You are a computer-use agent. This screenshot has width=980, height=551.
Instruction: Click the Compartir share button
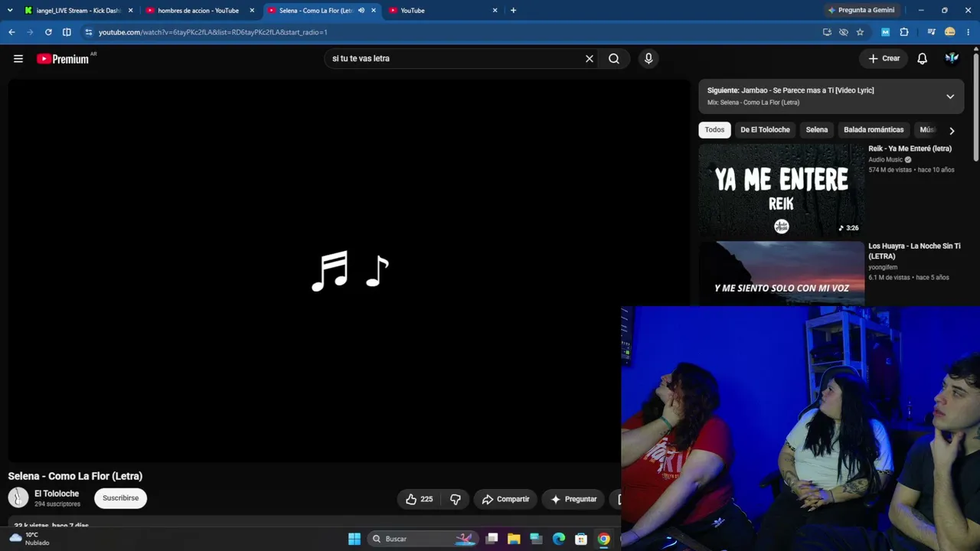pyautogui.click(x=505, y=499)
